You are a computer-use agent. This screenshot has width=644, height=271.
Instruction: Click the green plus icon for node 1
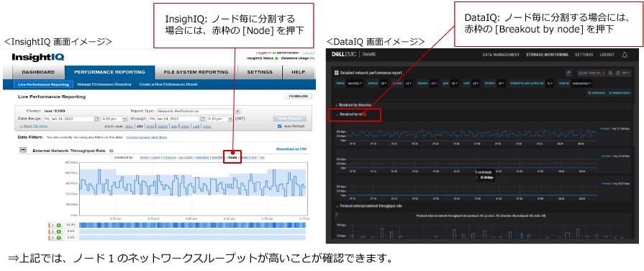[59, 226]
